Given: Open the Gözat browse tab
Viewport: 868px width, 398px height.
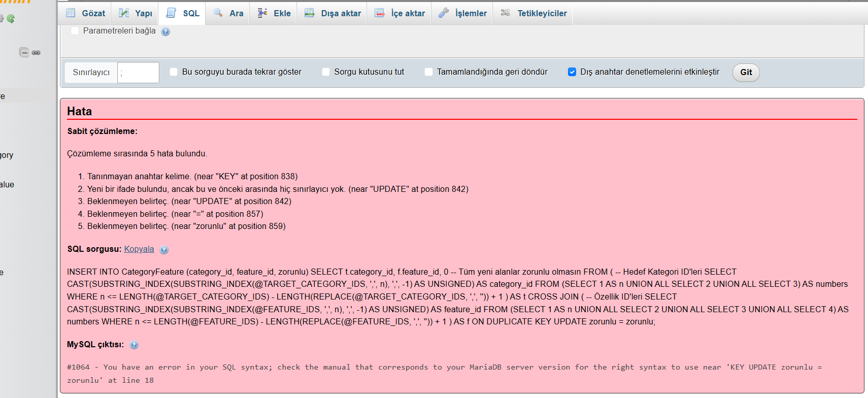Looking at the screenshot, I should (86, 13).
